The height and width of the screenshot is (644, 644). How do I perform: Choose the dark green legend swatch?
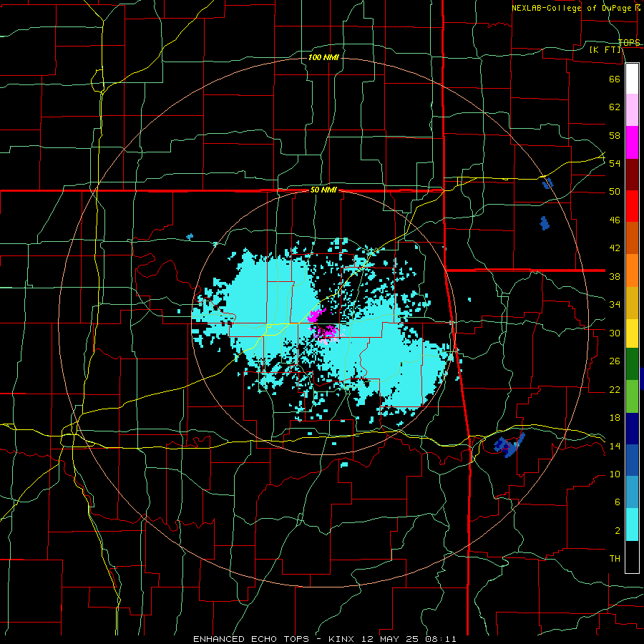tap(632, 364)
